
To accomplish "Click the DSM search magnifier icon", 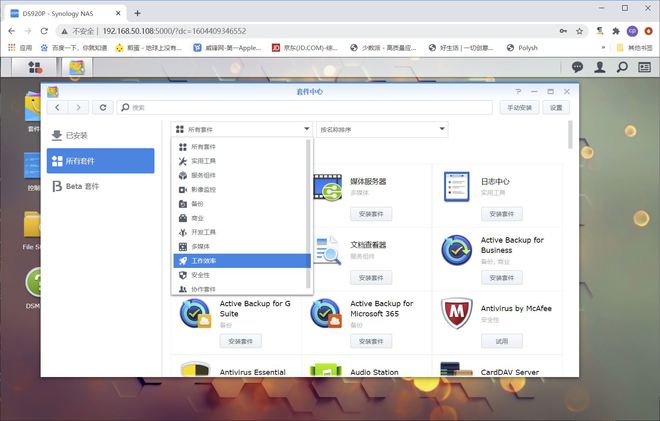I will [622, 67].
